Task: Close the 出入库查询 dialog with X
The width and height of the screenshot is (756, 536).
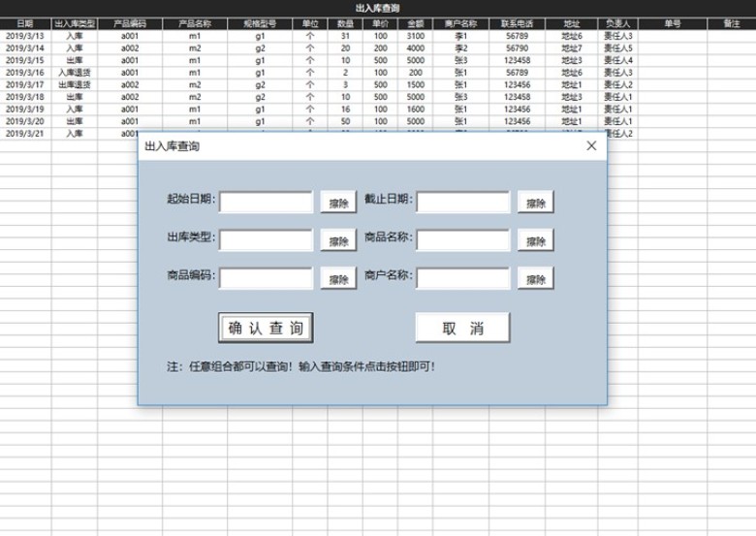Action: (591, 145)
